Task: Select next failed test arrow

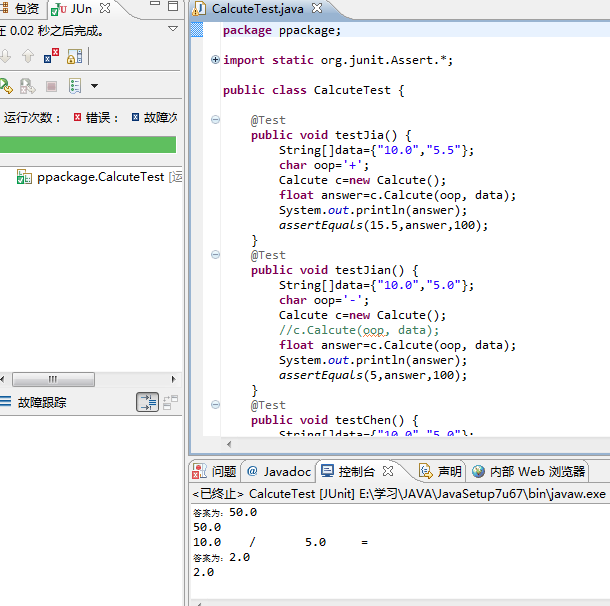Action: [5, 56]
